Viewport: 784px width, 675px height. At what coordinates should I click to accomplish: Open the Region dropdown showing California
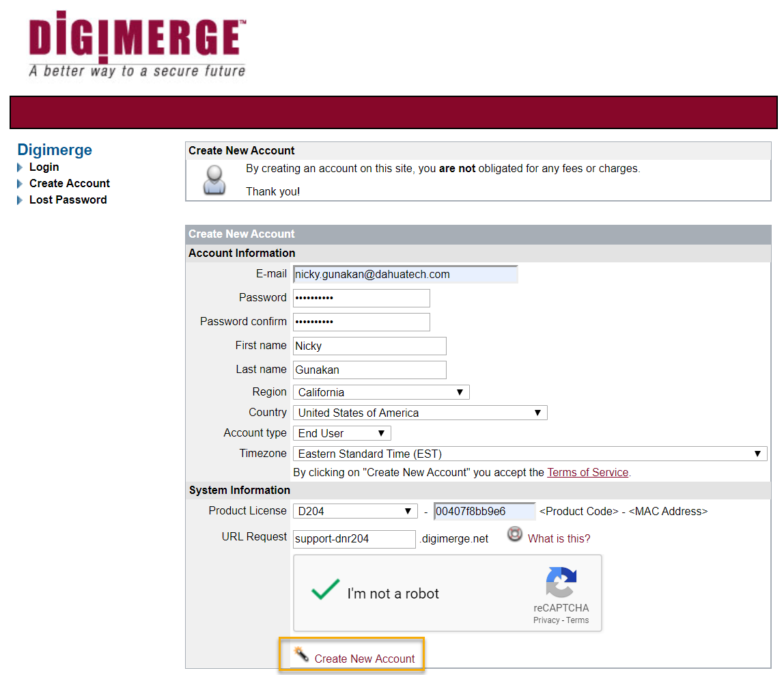[381, 392]
